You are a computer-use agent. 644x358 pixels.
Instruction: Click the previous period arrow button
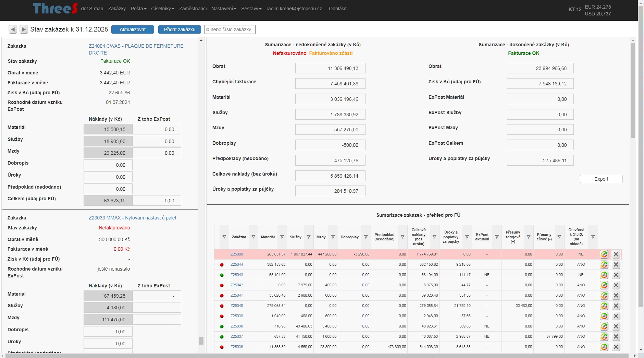[13, 29]
